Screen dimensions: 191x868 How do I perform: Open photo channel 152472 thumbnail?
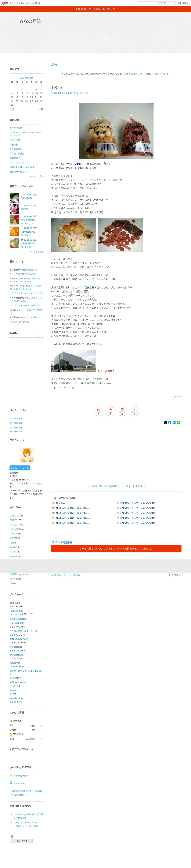(x=14, y=209)
